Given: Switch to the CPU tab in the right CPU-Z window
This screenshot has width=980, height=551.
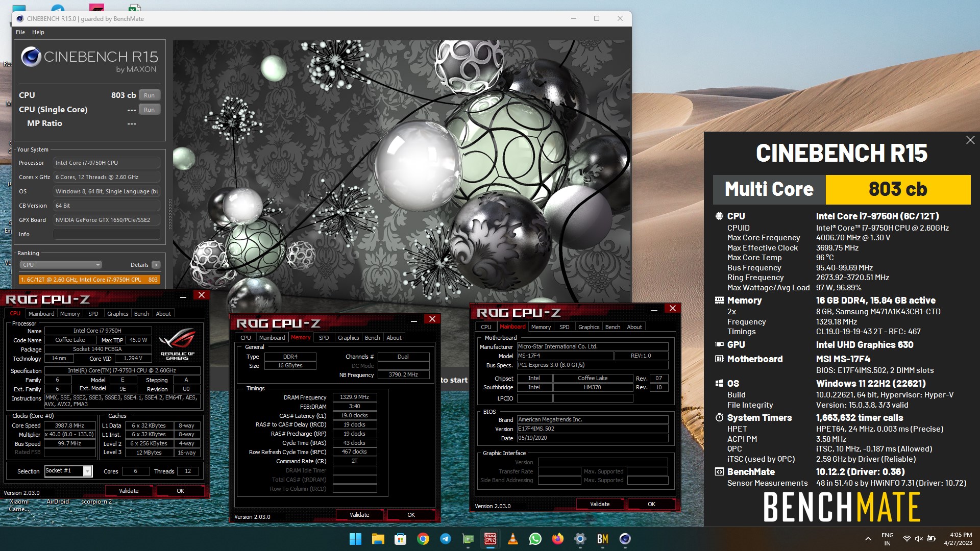Looking at the screenshot, I should pos(486,327).
